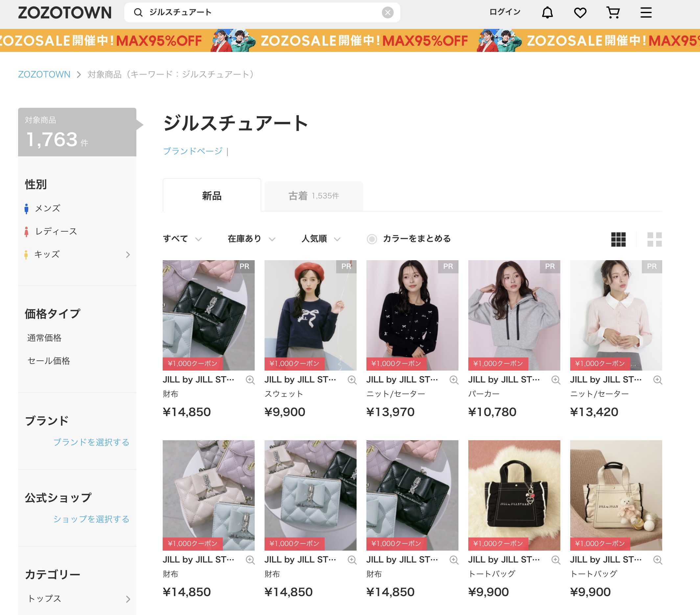Clear the search field with X icon
Screen dimensions: 700x615
click(387, 13)
